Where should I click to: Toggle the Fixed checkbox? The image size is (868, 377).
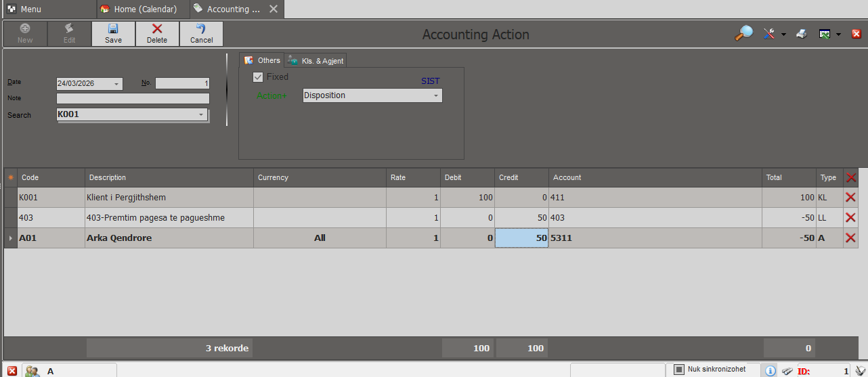[x=258, y=77]
